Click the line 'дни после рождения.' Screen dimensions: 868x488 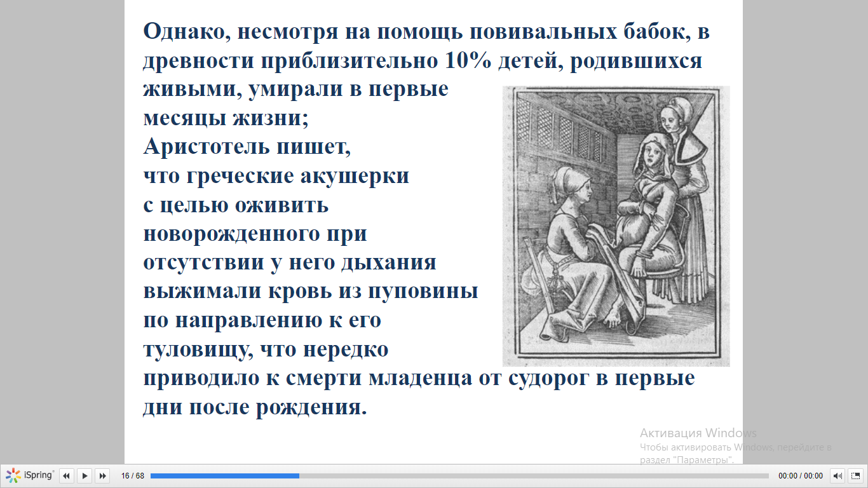click(x=255, y=407)
